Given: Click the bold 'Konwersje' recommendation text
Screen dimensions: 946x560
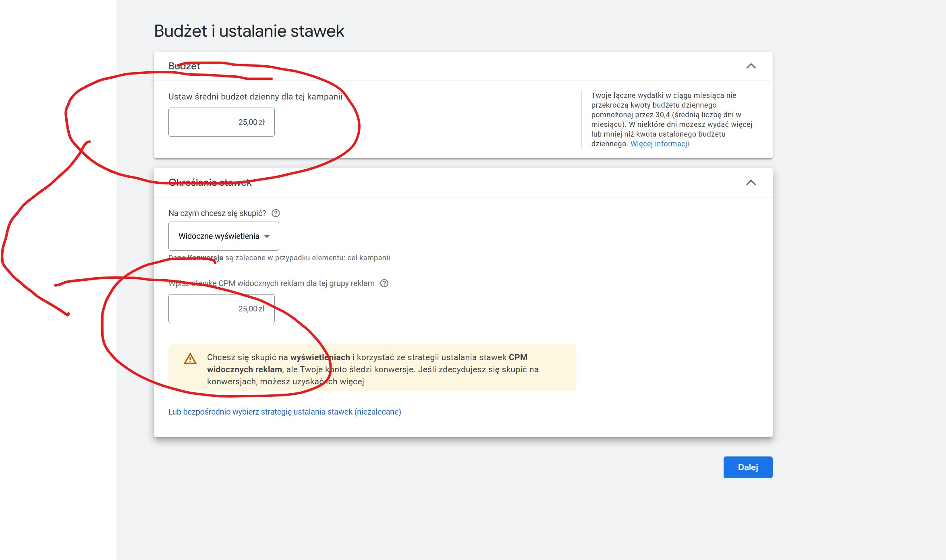Looking at the screenshot, I should click(x=205, y=258).
